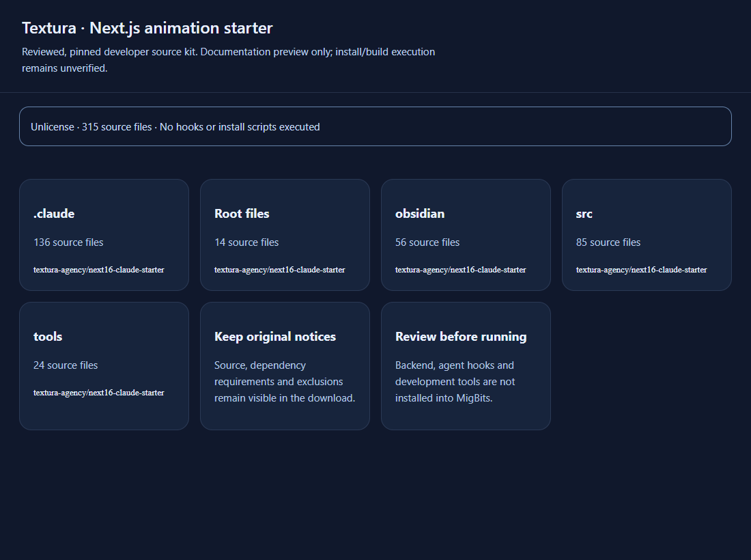Click '136 source files' in the .claude card

(x=68, y=242)
